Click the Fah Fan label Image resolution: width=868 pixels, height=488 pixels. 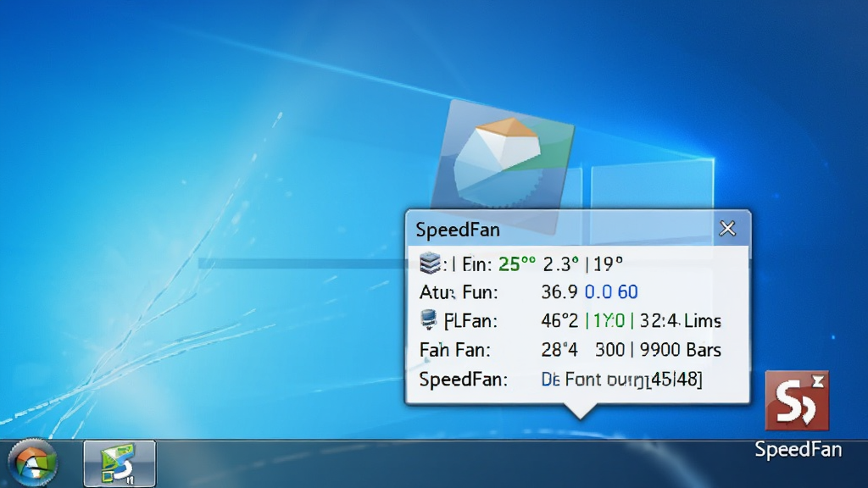[454, 350]
